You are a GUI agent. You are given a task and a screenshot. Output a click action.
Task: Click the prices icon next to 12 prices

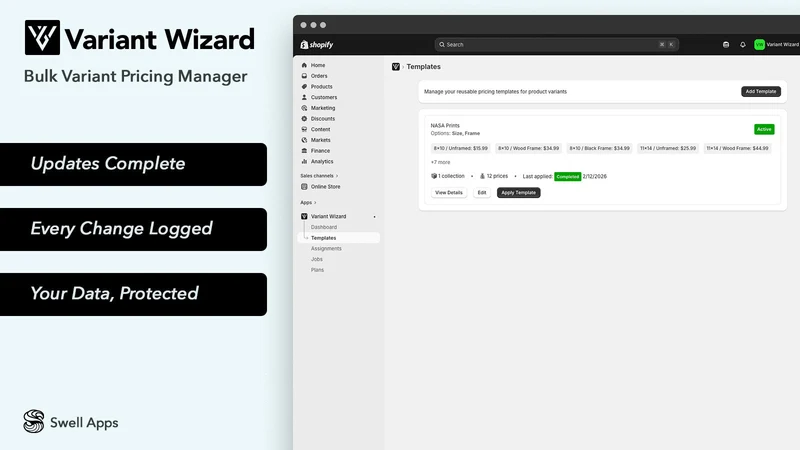pos(482,176)
